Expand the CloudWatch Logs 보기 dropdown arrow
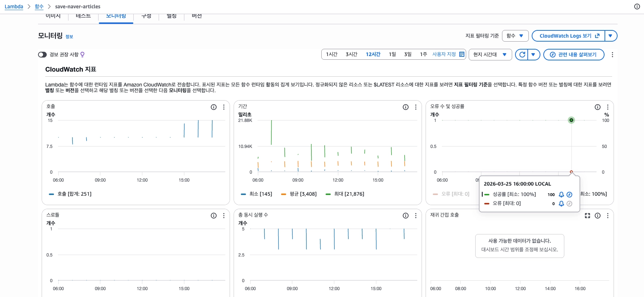Screen dimensions: 644x297 click(x=611, y=36)
